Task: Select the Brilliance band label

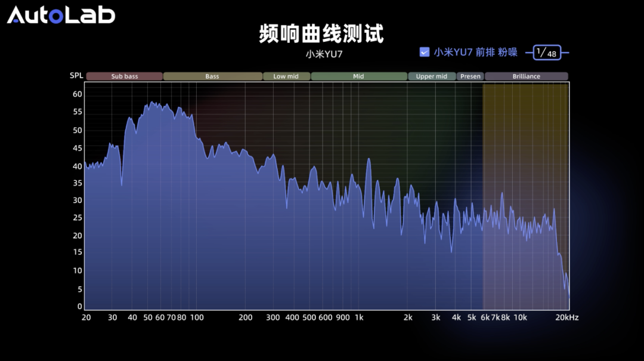Action: click(526, 76)
